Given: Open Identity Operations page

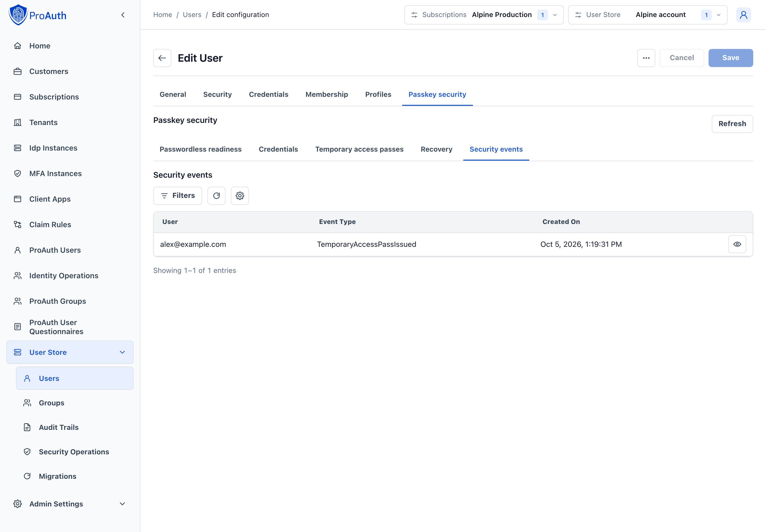Looking at the screenshot, I should click(x=70, y=276).
